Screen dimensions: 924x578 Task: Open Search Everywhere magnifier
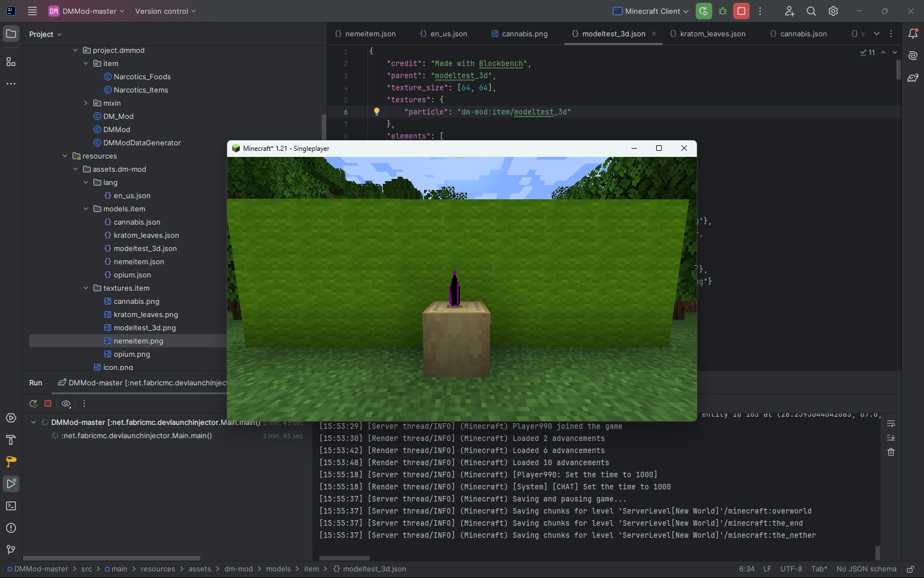pos(811,11)
